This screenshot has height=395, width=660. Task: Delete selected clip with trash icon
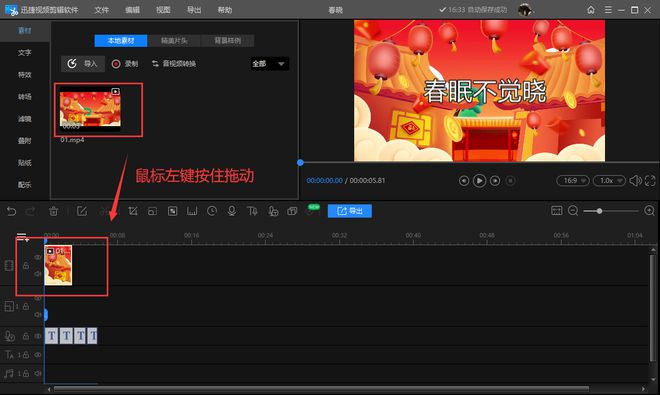click(x=53, y=211)
